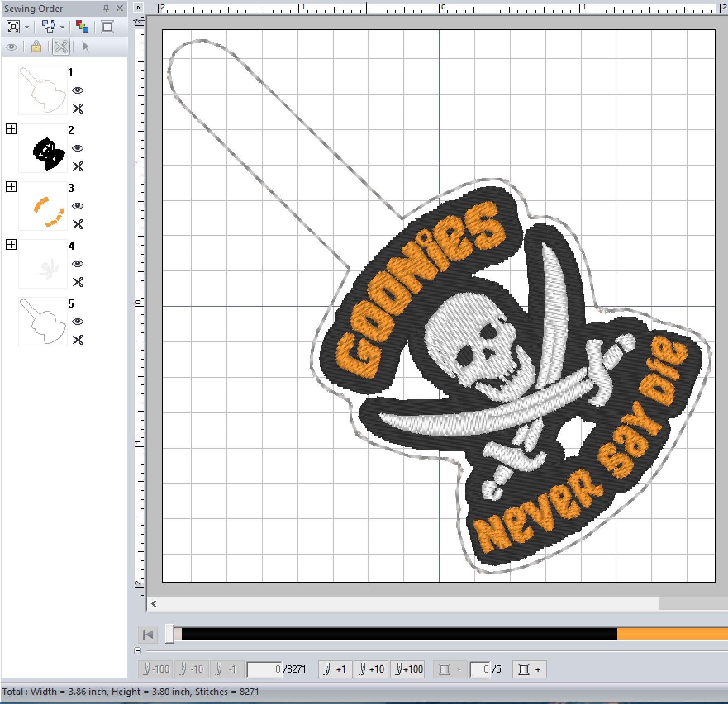
Task: Expand the group for sewing object 2
Action: pyautogui.click(x=11, y=129)
